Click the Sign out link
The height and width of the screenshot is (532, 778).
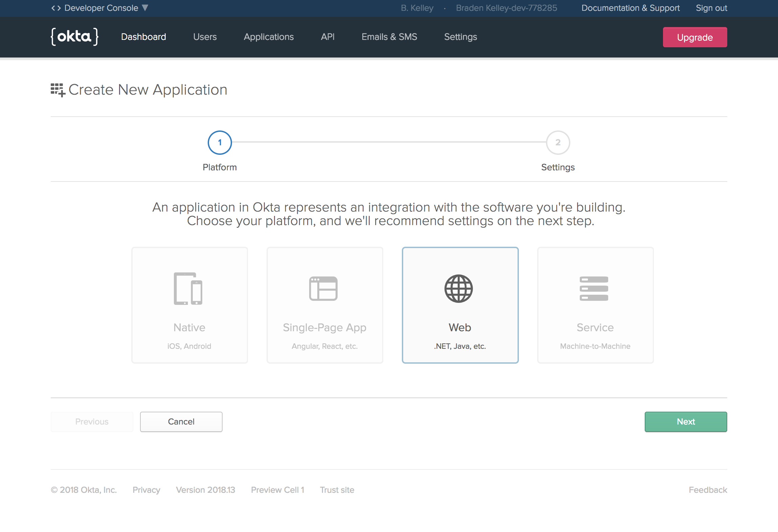coord(711,8)
